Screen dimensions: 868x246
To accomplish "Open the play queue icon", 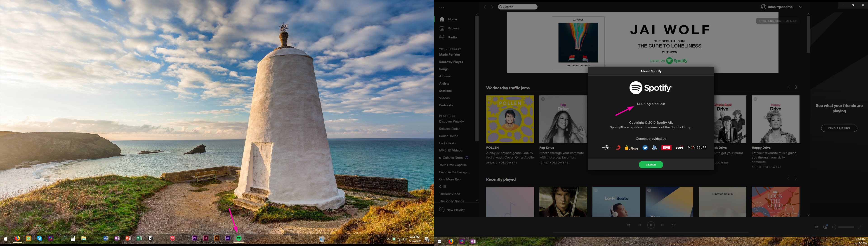I will [x=816, y=227].
